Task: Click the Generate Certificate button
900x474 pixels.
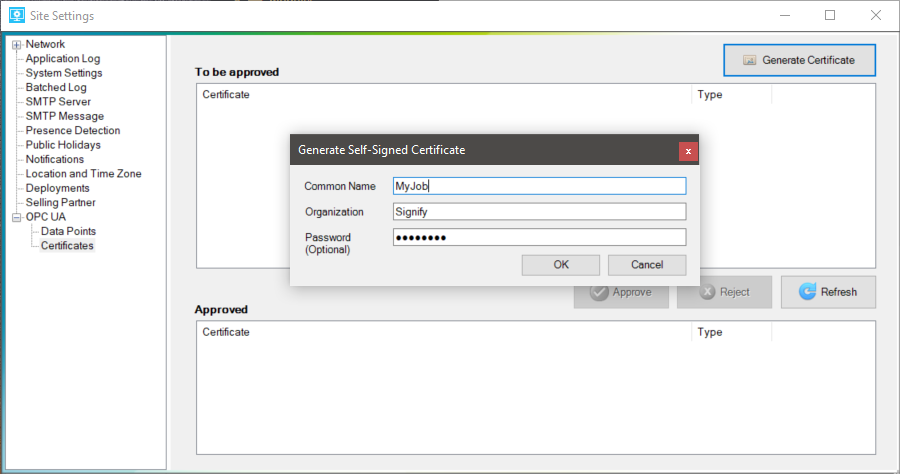Action: tap(799, 60)
